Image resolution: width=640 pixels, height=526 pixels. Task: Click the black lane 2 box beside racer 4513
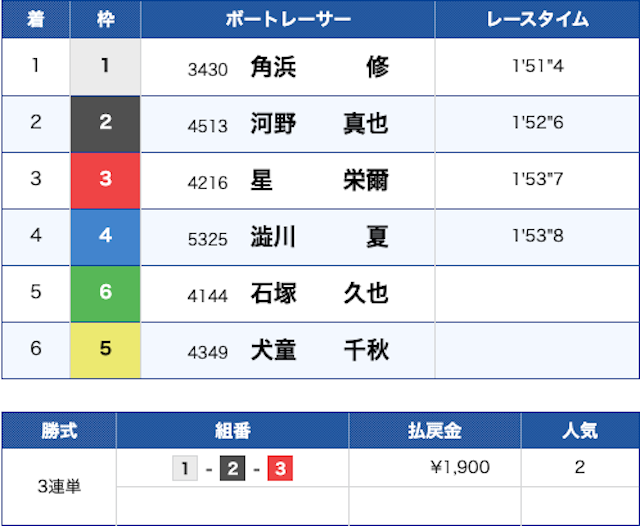105,124
